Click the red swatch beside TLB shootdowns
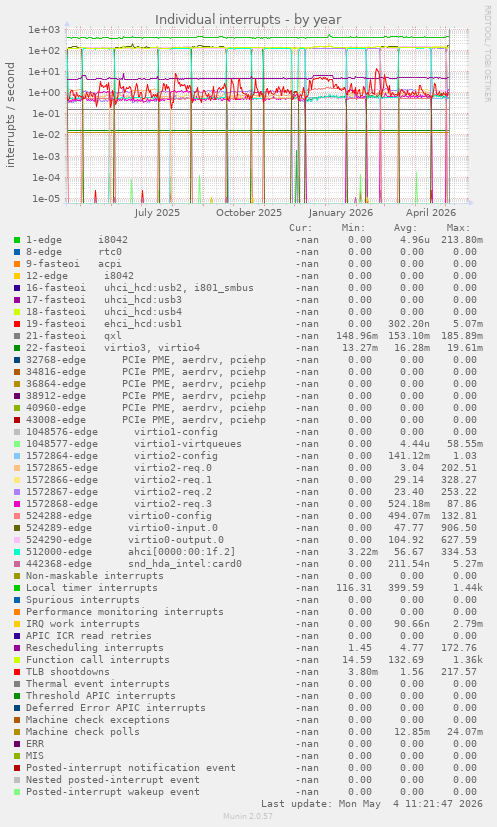The height and width of the screenshot is (827, 497). click(x=17, y=672)
